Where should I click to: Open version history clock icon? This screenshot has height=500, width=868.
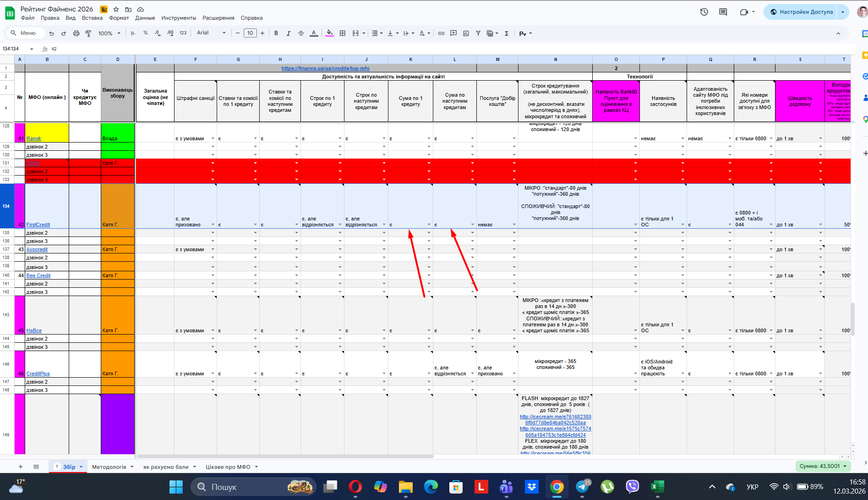[704, 12]
